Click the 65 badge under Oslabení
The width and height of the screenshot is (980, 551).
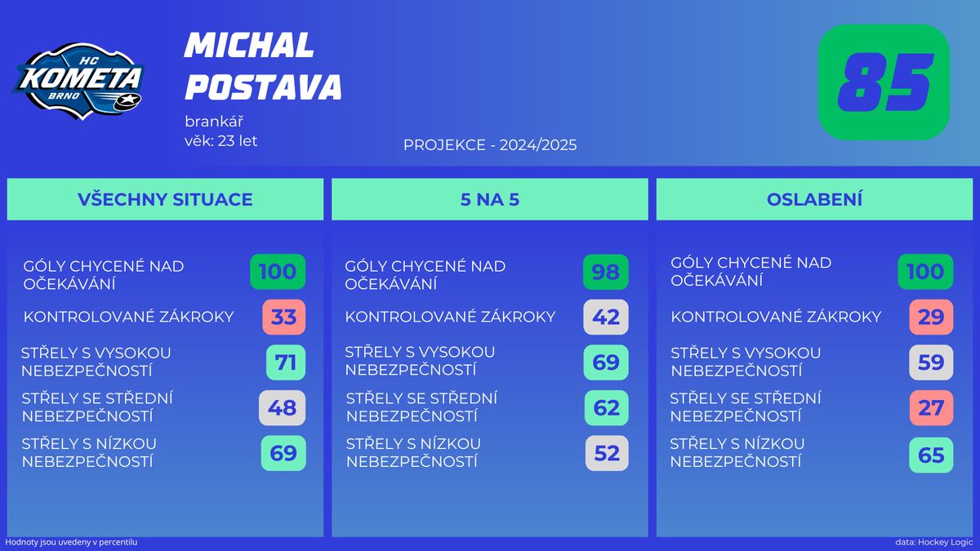pos(931,455)
